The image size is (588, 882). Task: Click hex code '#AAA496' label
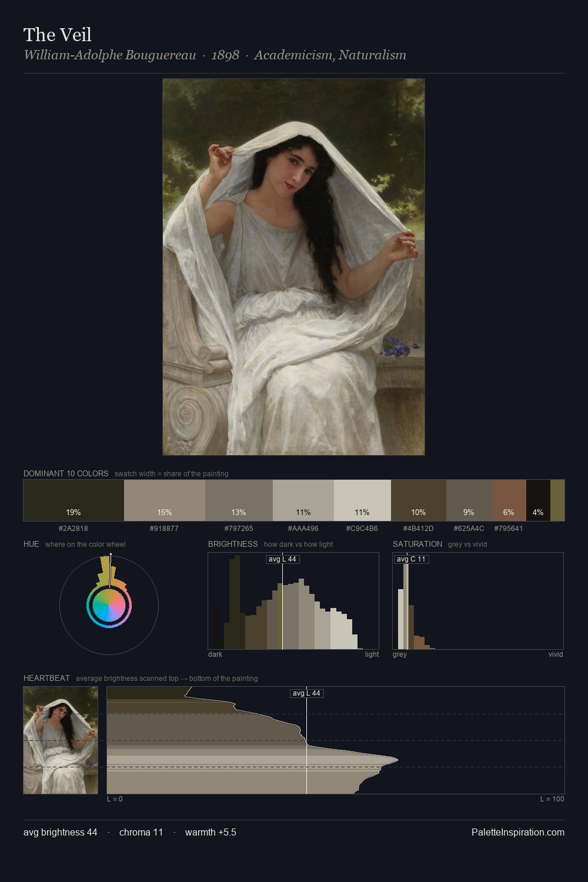tap(303, 529)
